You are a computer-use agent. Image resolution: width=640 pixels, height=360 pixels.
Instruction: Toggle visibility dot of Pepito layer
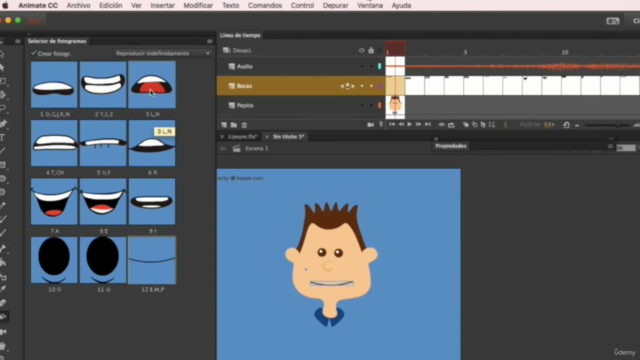[x=362, y=105]
